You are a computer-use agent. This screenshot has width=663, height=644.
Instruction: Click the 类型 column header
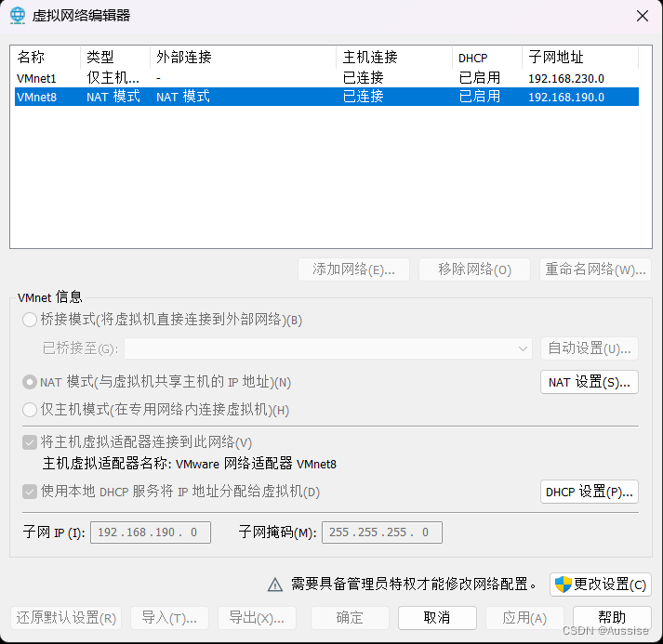tap(115, 57)
